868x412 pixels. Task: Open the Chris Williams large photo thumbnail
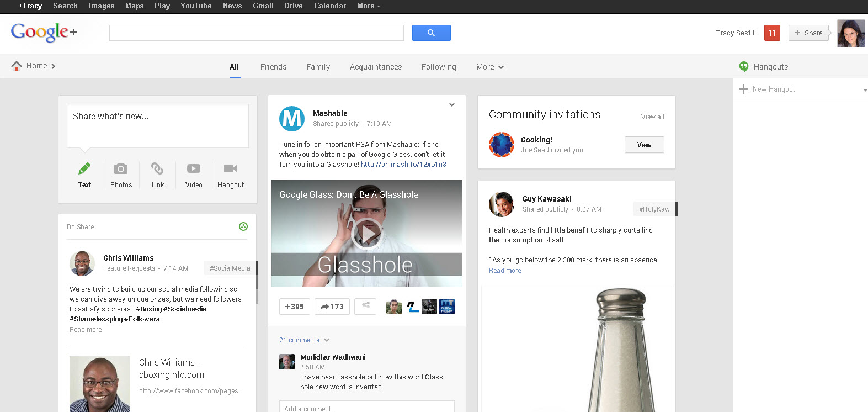100,384
